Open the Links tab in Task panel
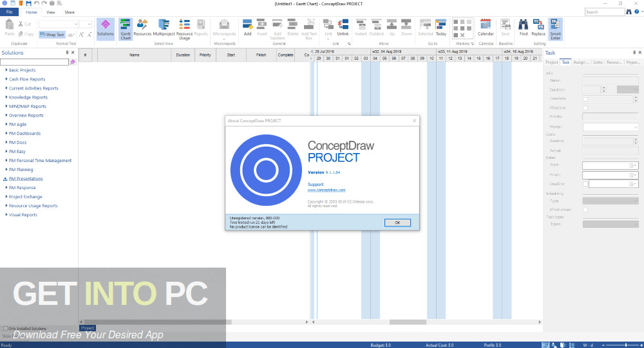This screenshot has height=348, width=644. tap(598, 62)
